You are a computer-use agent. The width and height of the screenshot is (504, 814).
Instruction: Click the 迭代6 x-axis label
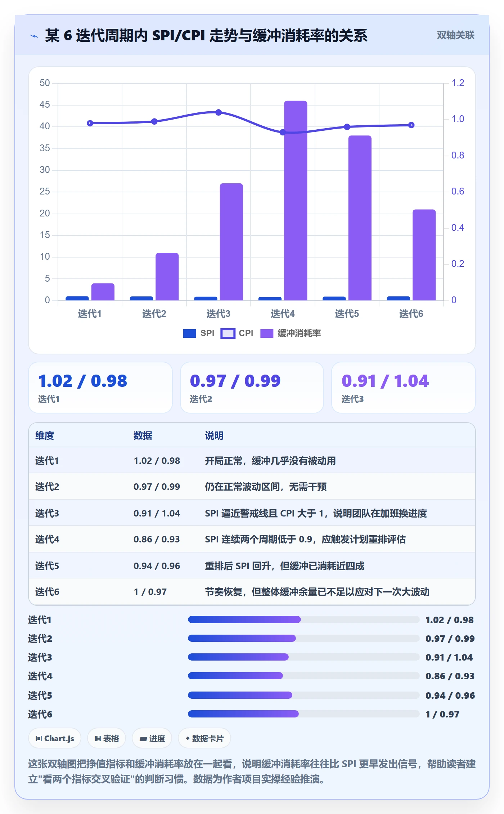point(411,314)
